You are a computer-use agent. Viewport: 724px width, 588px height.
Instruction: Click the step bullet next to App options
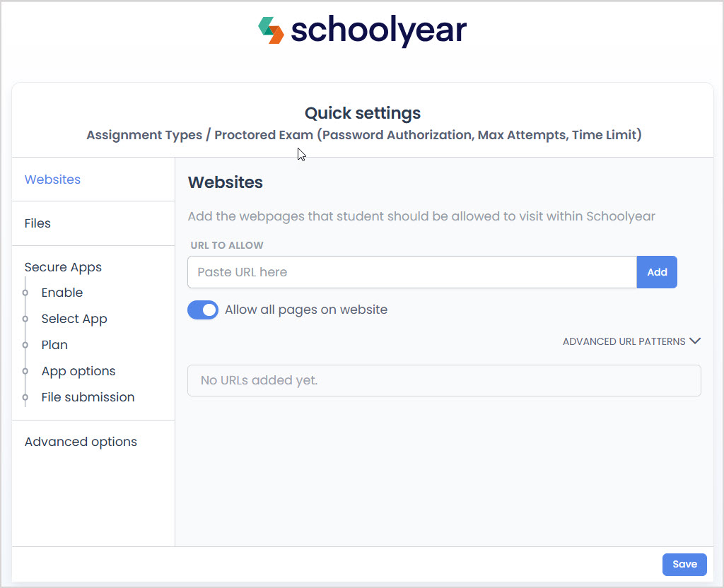click(x=26, y=371)
